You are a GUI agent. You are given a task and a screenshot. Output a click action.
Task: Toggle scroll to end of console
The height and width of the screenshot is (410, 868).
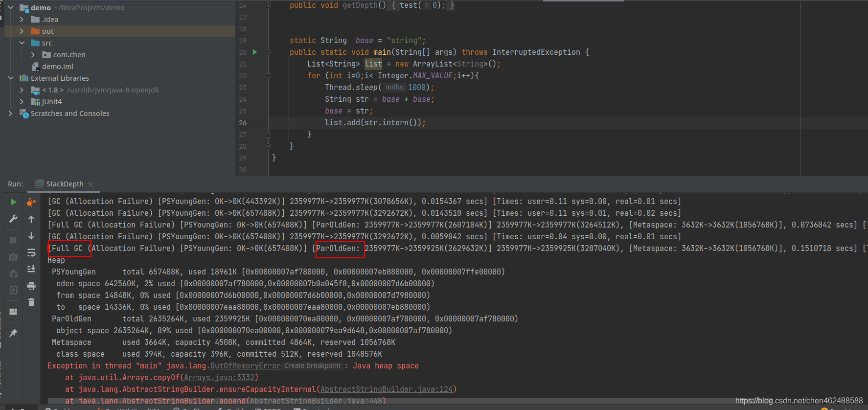[31, 269]
